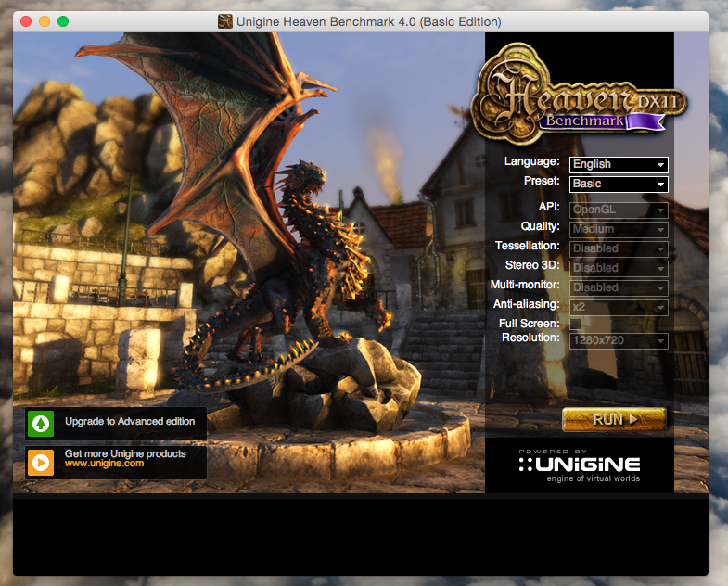Open the Preset dropdown showing Basic
The width and height of the screenshot is (728, 586).
tap(619, 184)
